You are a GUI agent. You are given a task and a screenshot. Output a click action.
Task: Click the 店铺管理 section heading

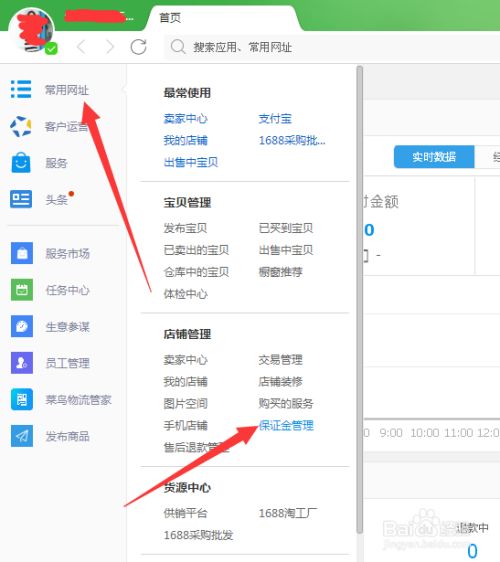[x=187, y=334]
